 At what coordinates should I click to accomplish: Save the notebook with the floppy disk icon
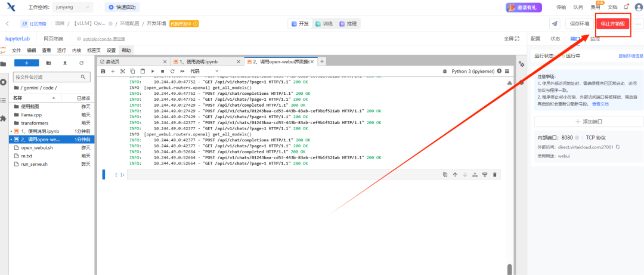(x=103, y=71)
